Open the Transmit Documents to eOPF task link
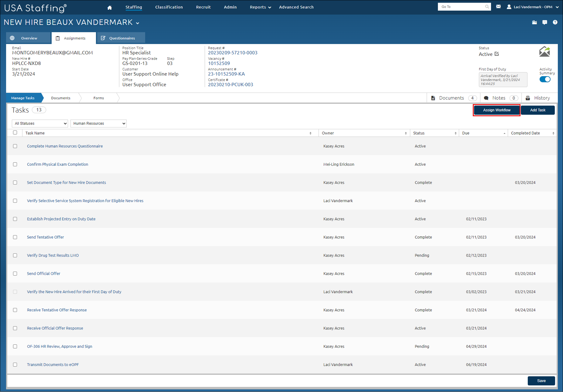The width and height of the screenshot is (563, 392). (52, 365)
